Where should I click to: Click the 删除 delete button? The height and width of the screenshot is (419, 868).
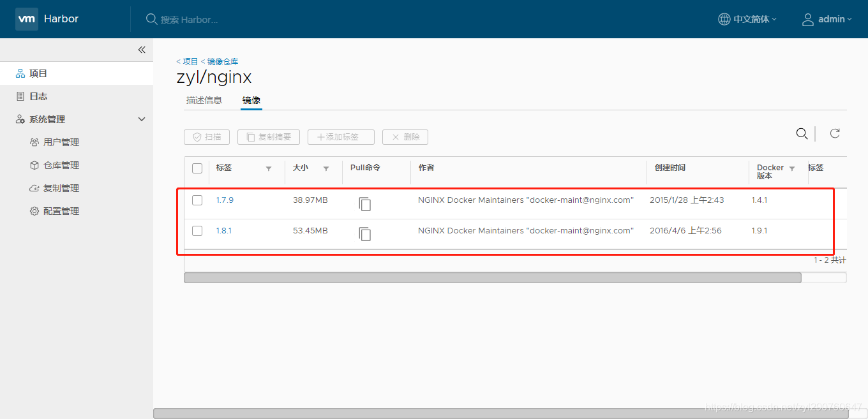click(405, 136)
